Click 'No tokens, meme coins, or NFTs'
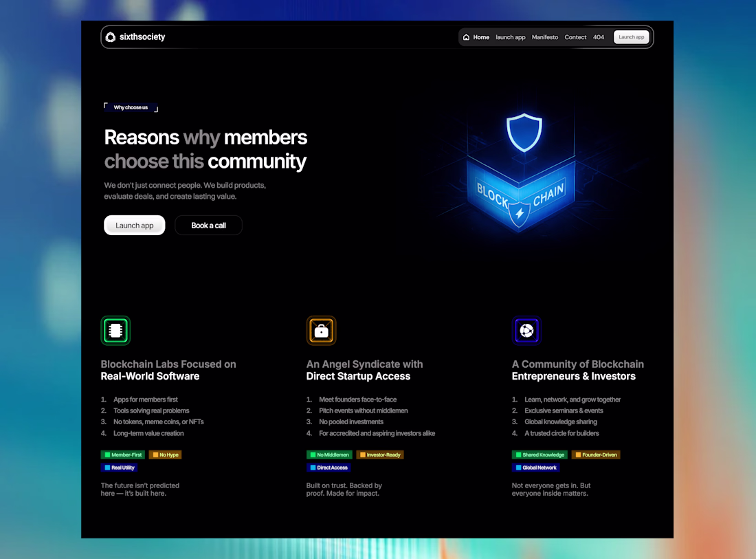 [x=159, y=421]
